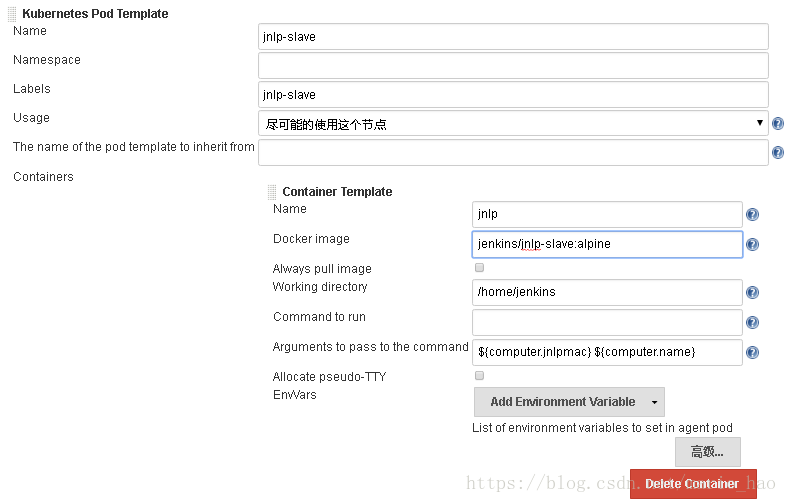Expand the Add Environment Variable dropdown arrow
Screen dimensions: 787x503
[x=654, y=402]
